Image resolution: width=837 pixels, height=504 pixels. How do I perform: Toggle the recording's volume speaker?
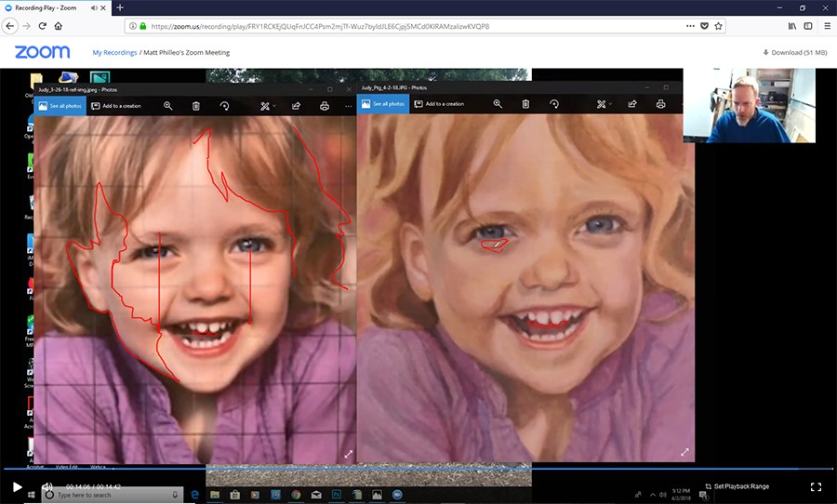47,486
